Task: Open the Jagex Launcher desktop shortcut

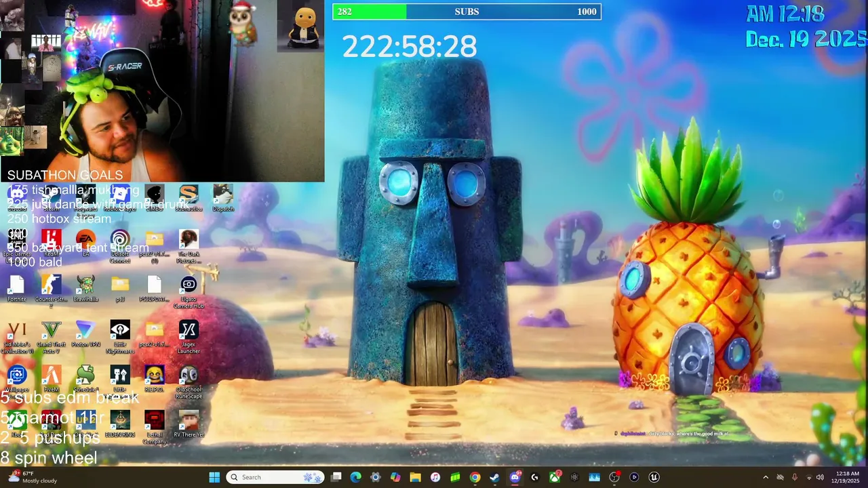Action: point(189,337)
